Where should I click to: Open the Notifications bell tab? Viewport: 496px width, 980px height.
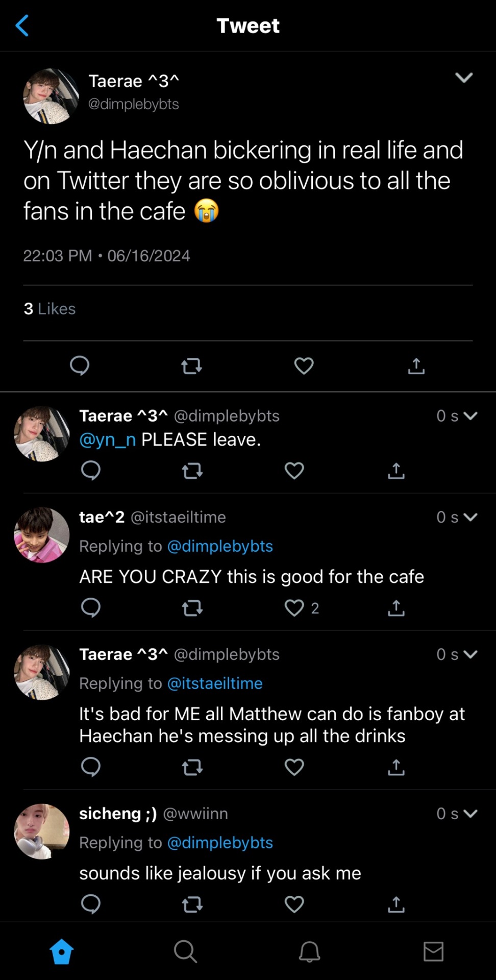coord(309,951)
